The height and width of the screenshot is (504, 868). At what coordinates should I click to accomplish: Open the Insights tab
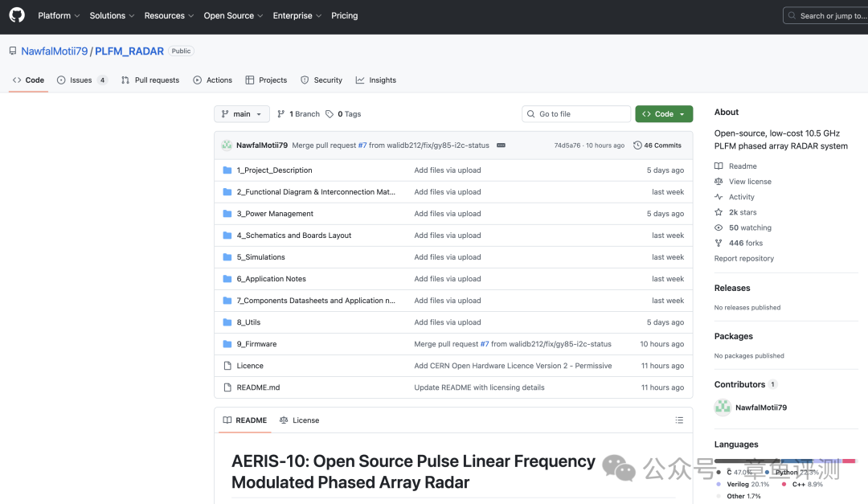click(376, 80)
